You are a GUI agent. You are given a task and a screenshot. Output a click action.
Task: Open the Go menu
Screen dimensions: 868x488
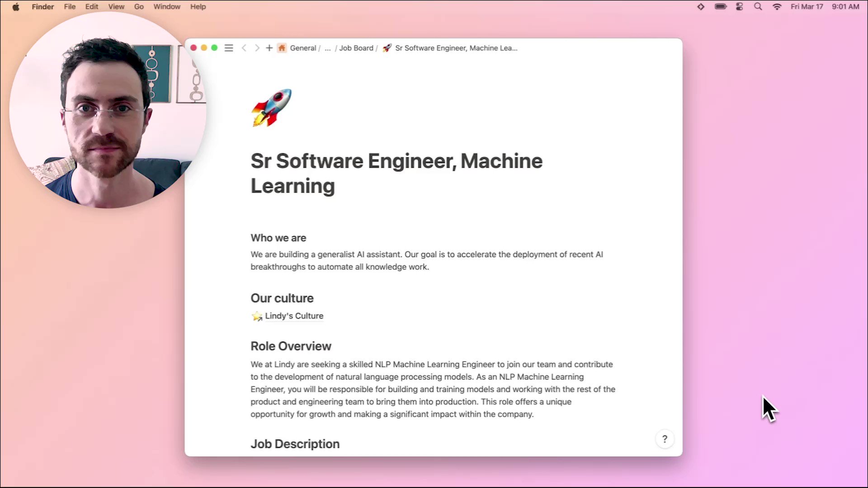coord(139,7)
